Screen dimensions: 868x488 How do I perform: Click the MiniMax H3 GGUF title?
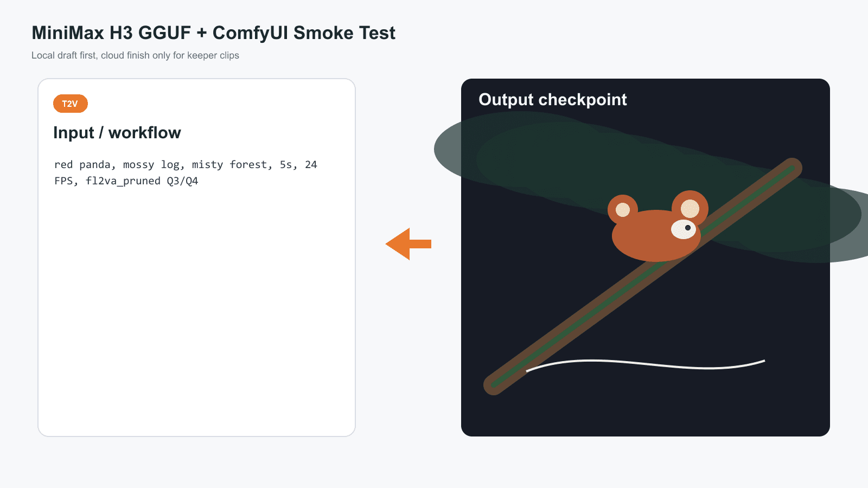pos(213,33)
